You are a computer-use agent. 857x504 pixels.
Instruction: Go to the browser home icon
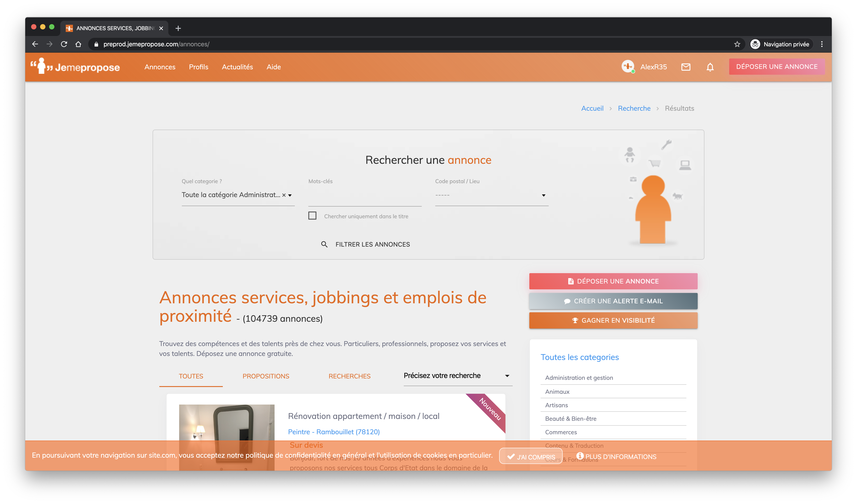point(78,44)
